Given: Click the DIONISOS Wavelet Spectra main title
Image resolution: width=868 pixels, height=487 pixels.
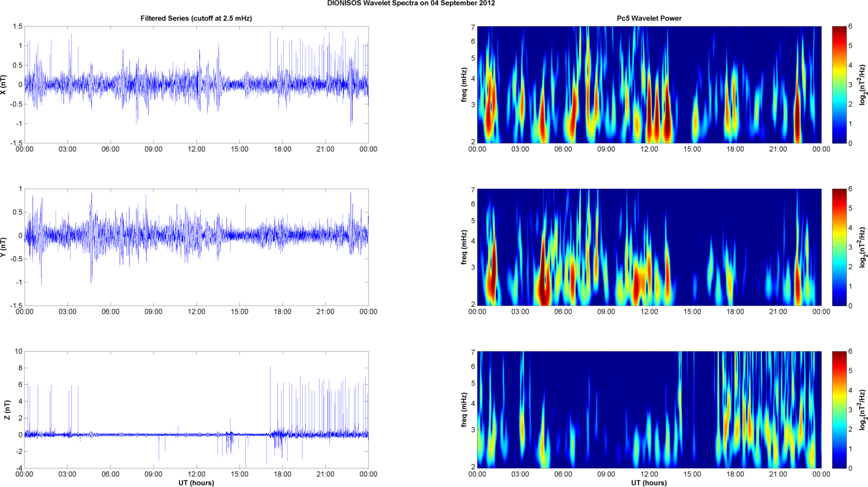Looking at the screenshot, I should 411,3.
